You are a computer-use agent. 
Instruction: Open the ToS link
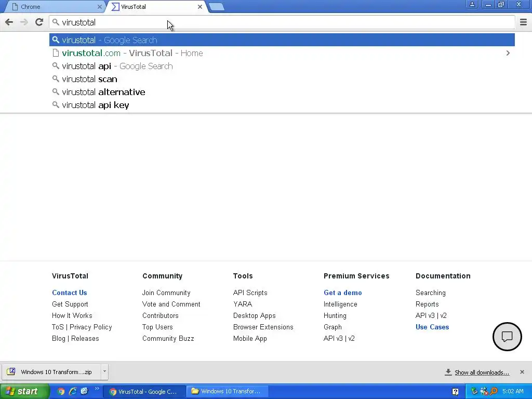click(58, 327)
